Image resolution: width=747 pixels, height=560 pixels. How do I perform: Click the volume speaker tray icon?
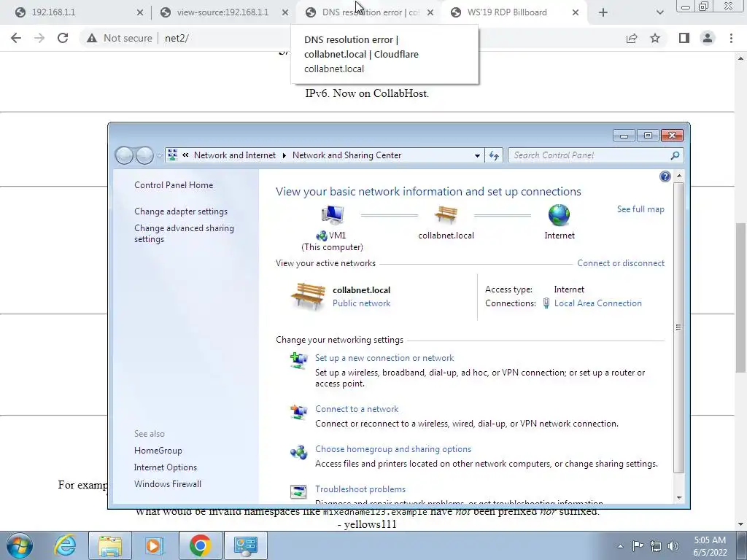(673, 546)
